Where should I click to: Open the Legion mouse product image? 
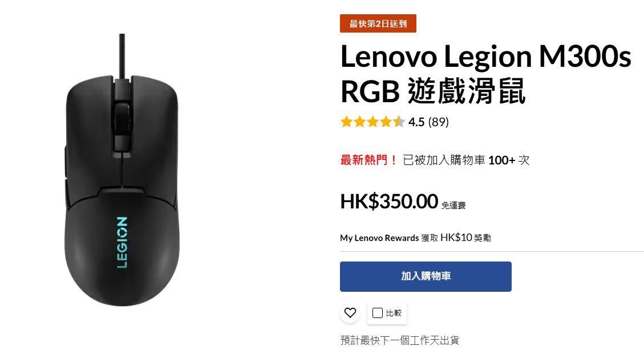pyautogui.click(x=123, y=170)
